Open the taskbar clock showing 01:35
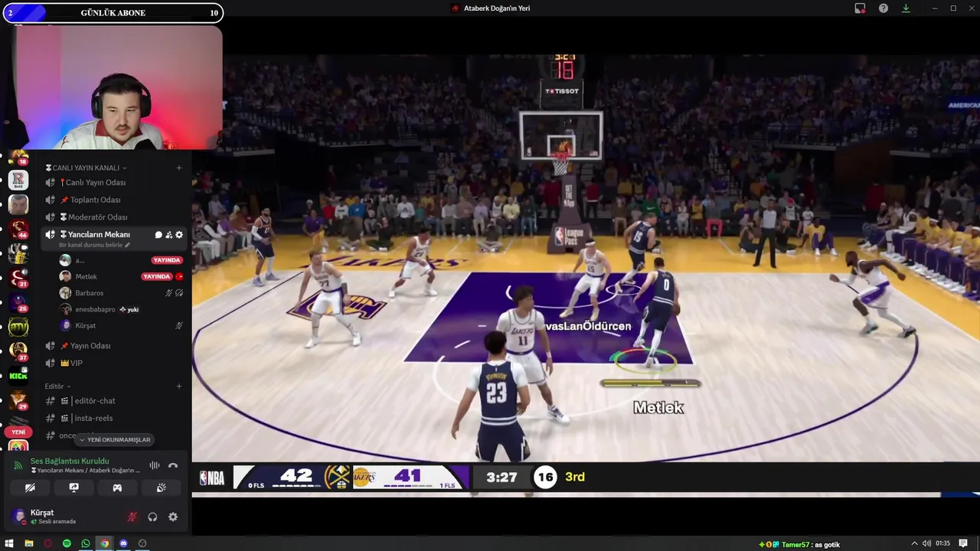The image size is (980, 551). click(942, 544)
